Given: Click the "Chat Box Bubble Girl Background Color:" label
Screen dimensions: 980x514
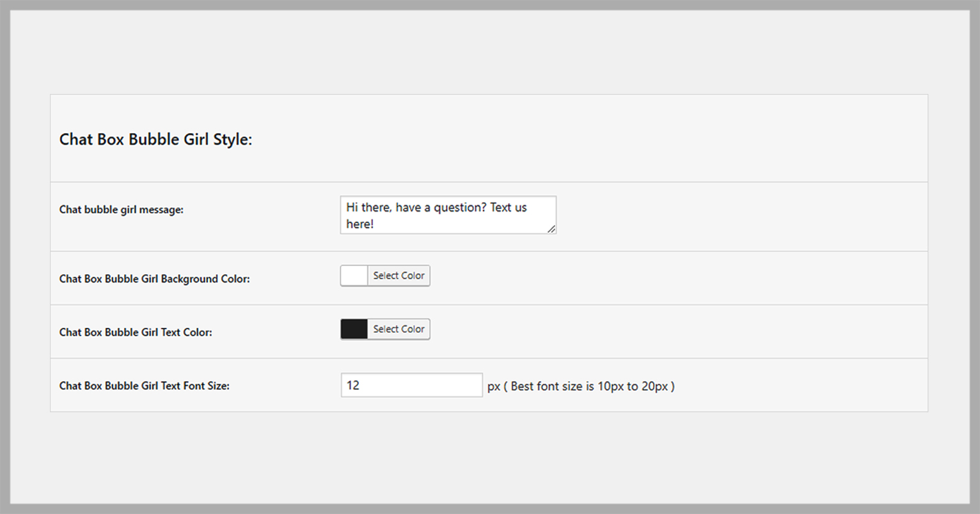Looking at the screenshot, I should click(155, 279).
